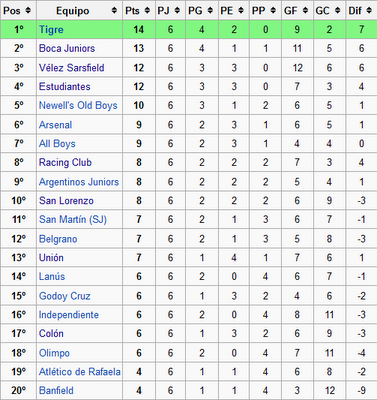Click the PG column sort arrows
This screenshot has height=400, width=377.
click(210, 11)
